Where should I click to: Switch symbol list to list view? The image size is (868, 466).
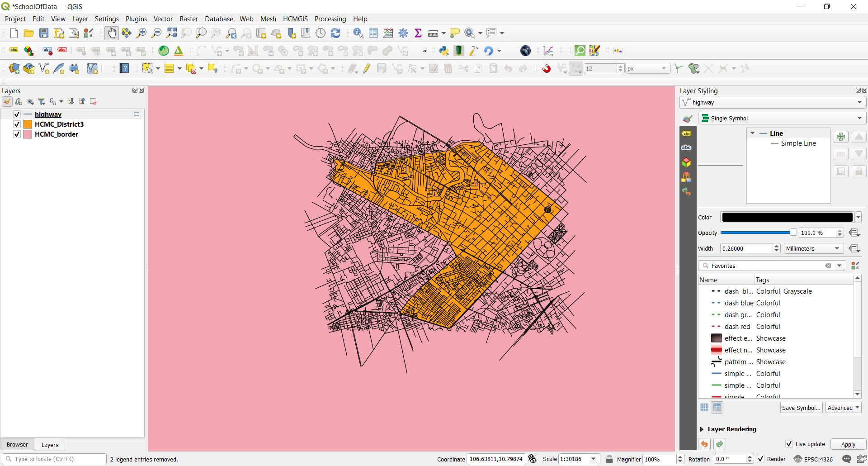pos(717,408)
